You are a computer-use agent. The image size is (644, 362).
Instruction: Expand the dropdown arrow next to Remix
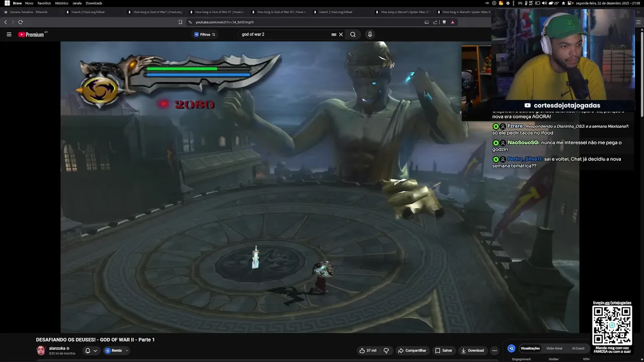click(x=127, y=350)
